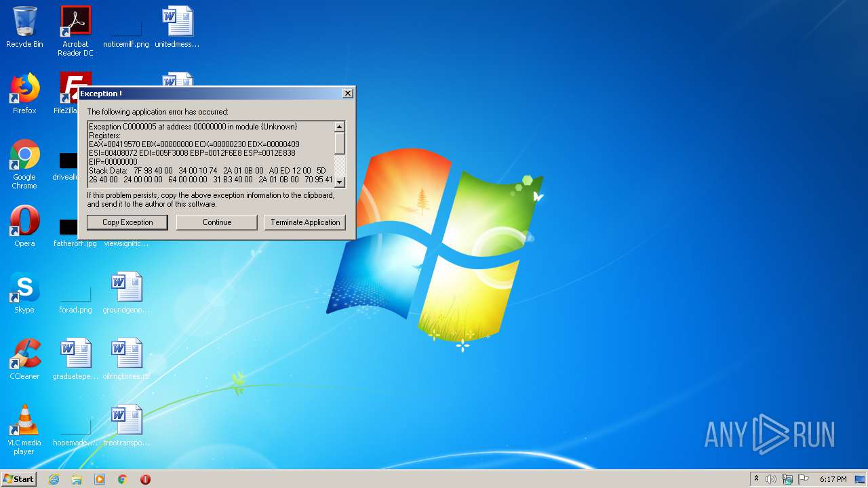Viewport: 868px width, 488px height.
Task: Click 'The following application error has occurred' text
Action: point(157,112)
